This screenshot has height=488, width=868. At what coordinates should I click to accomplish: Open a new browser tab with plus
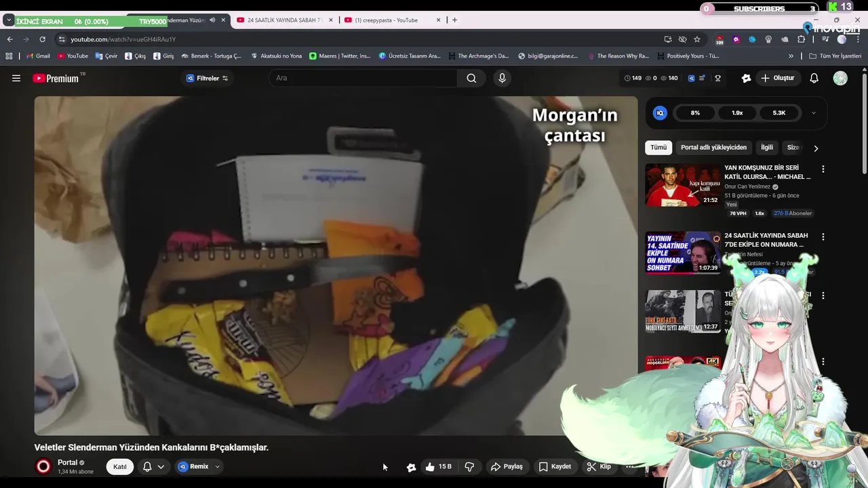454,20
